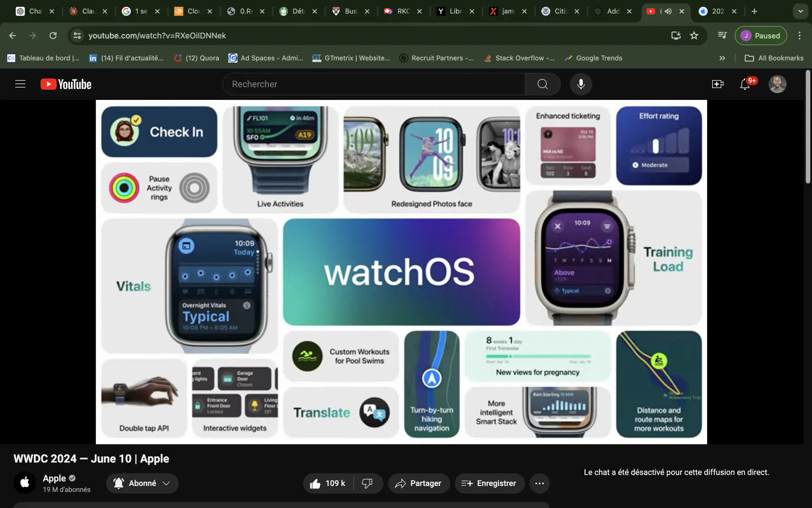Click the page vertical scrollbar
The image size is (812, 508).
pos(807,127)
